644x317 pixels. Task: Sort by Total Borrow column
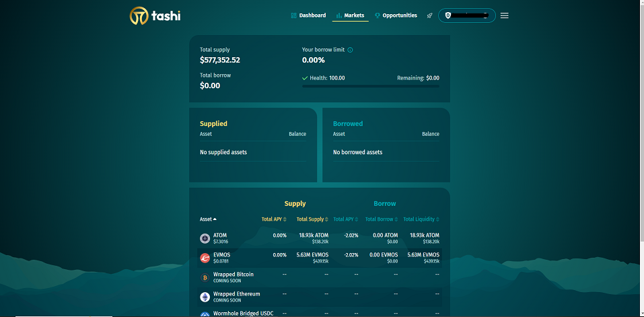click(382, 219)
